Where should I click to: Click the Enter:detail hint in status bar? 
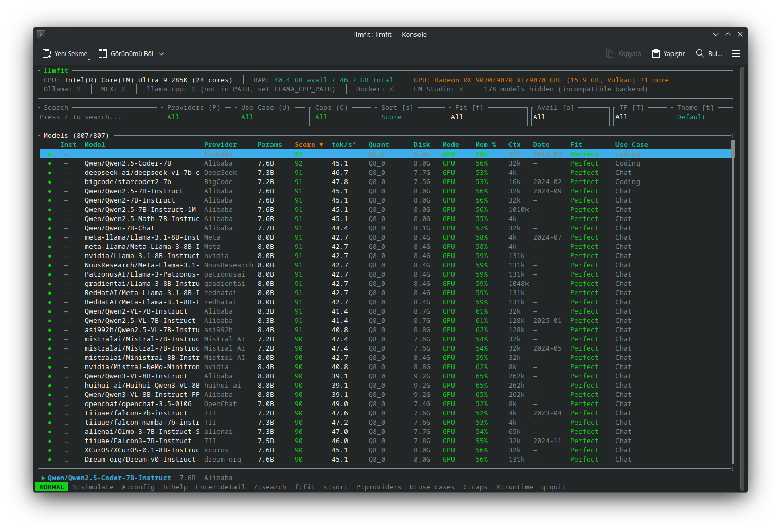pyautogui.click(x=221, y=487)
